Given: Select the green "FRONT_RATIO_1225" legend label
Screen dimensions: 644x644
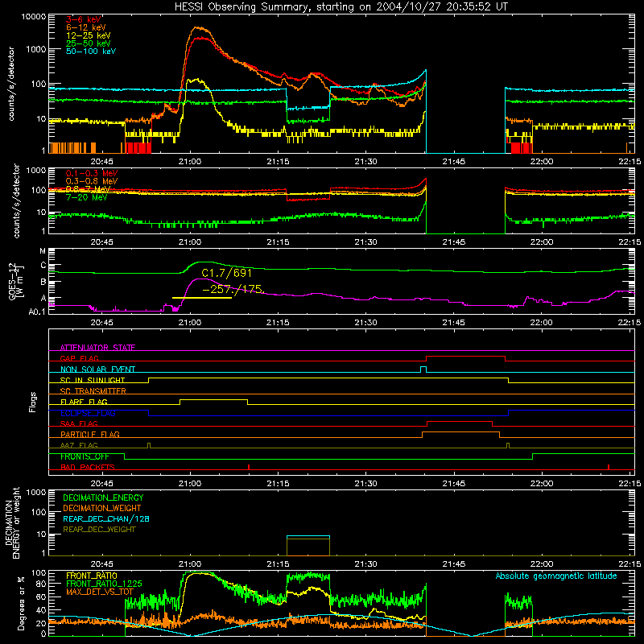Looking at the screenshot, I should pos(104,584).
